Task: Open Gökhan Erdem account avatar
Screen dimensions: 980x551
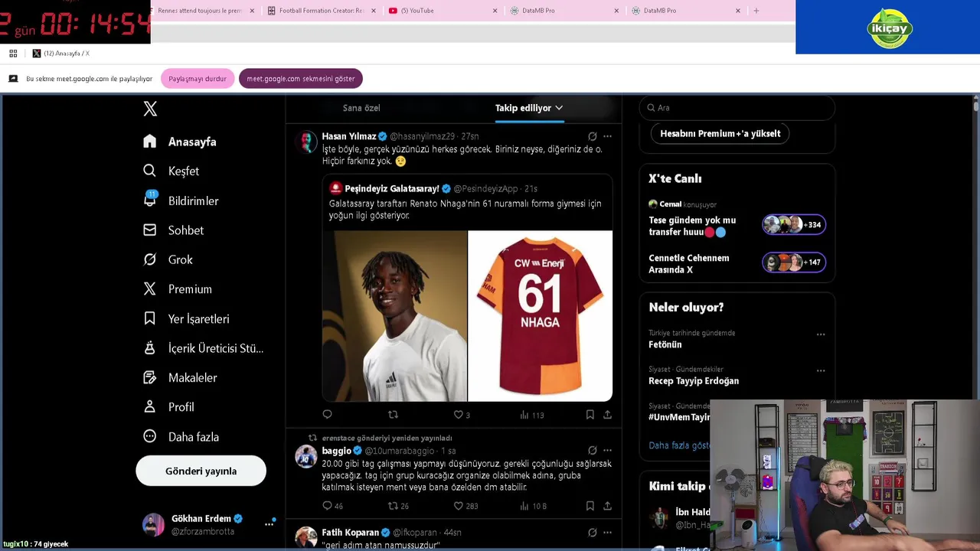Action: pos(153,524)
